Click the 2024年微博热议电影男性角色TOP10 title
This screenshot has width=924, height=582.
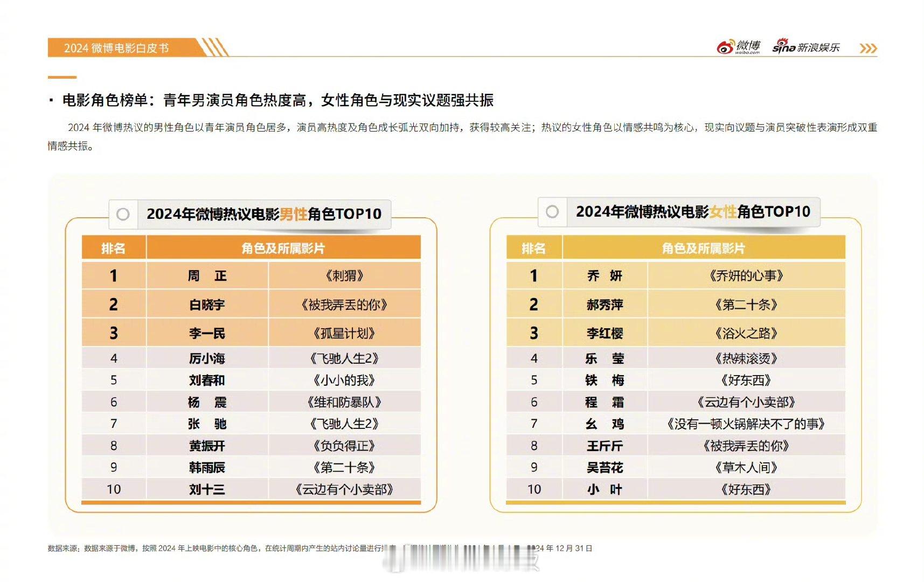264,214
